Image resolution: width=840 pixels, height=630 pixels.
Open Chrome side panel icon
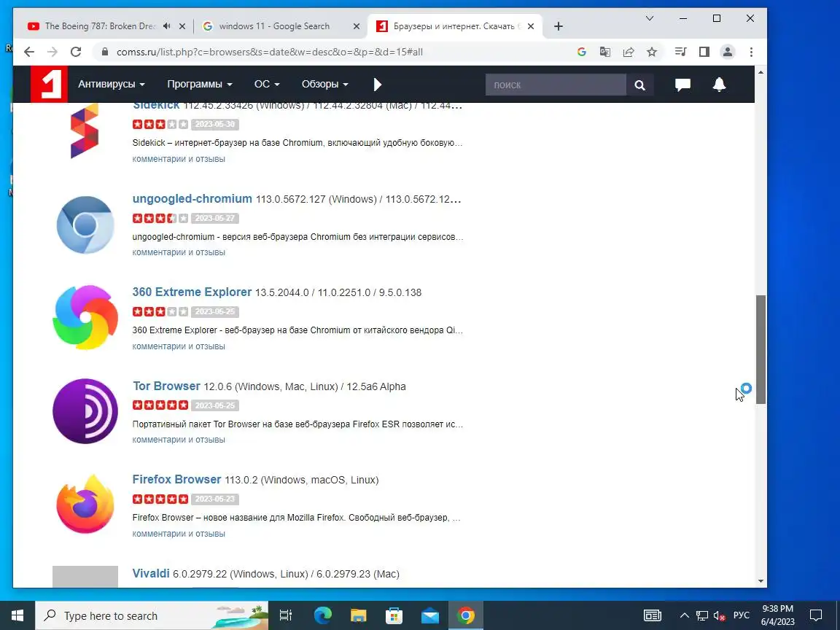coord(704,52)
